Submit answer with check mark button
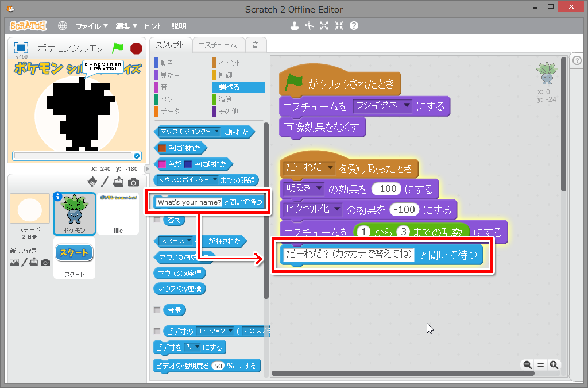The width and height of the screenshot is (588, 388). click(x=137, y=156)
